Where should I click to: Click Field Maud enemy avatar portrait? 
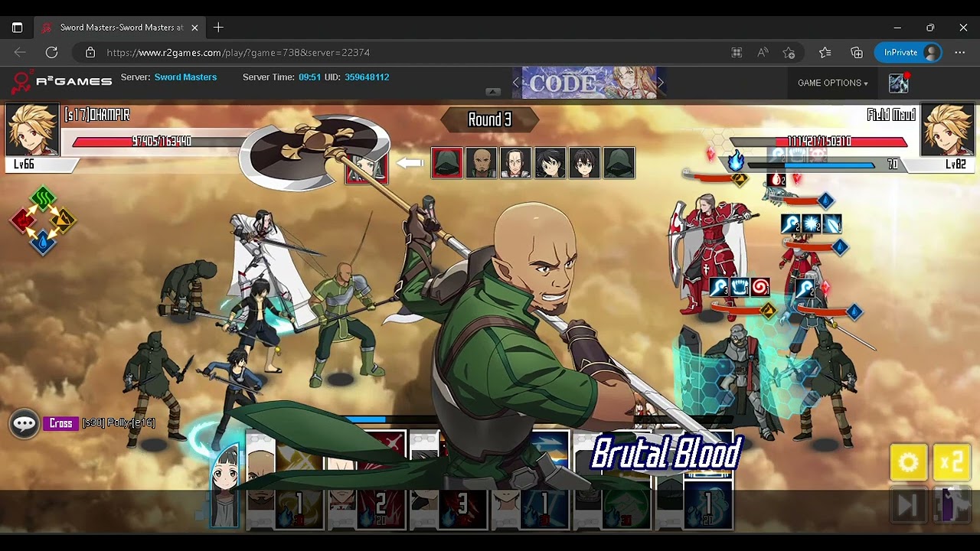947,130
